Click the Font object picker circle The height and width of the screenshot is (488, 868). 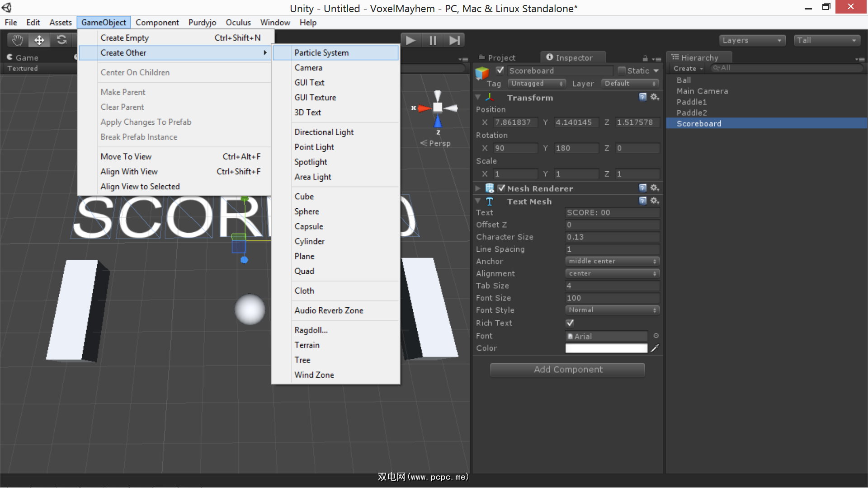656,336
